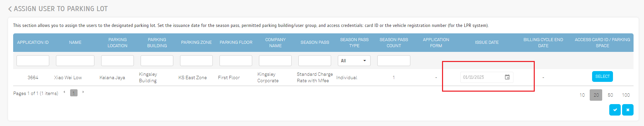The height and width of the screenshot is (126, 644).
Task: Go to next page arrow
Action: tap(83, 92)
